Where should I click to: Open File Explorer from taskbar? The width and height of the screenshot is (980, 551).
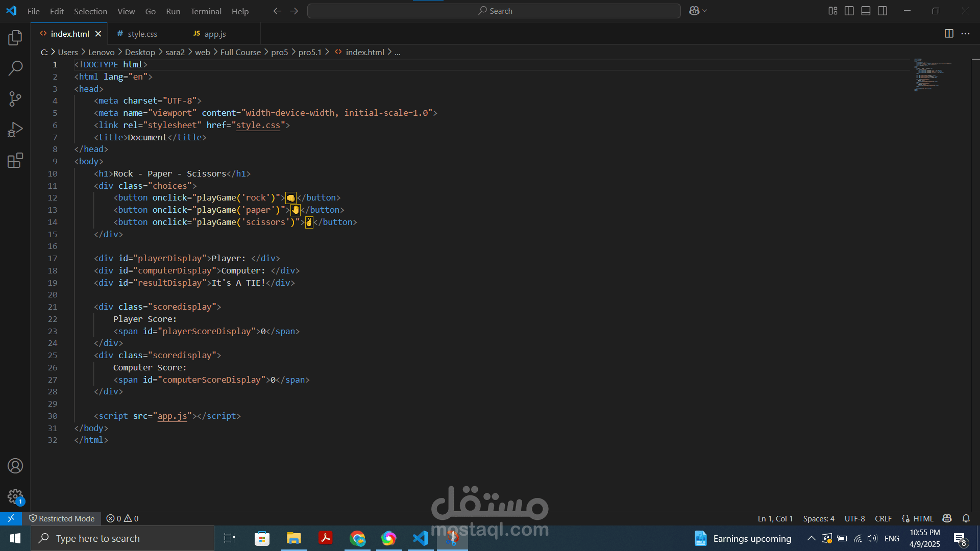(294, 538)
